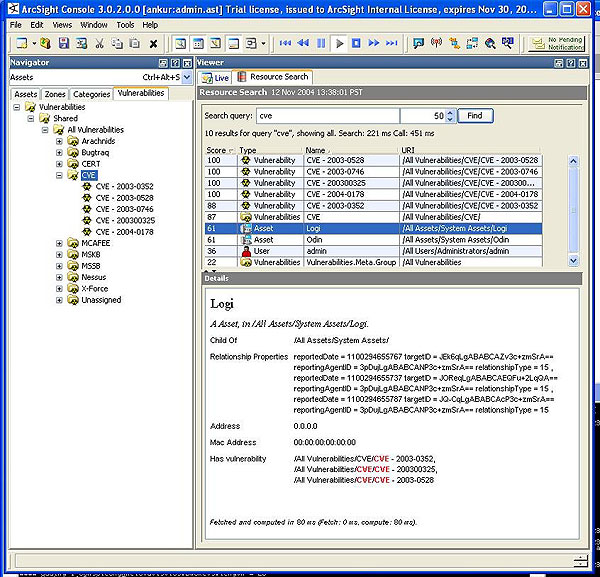The width and height of the screenshot is (600, 577).
Task: Click the rewind-to-start playback icon
Action: tap(286, 44)
